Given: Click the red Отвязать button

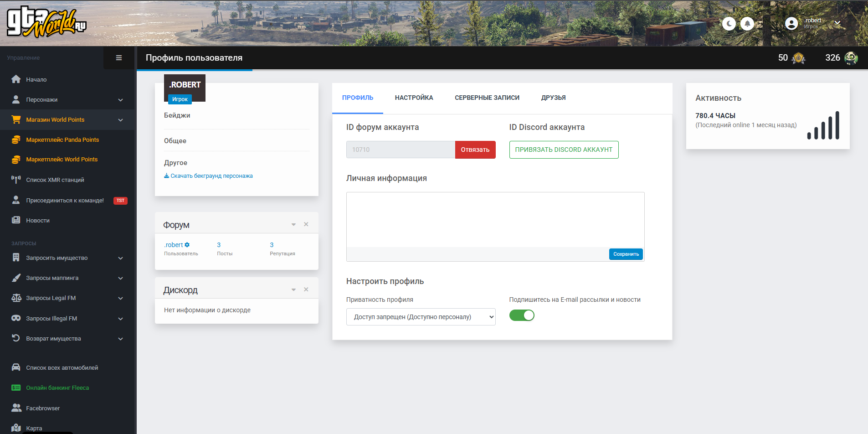Looking at the screenshot, I should point(475,150).
